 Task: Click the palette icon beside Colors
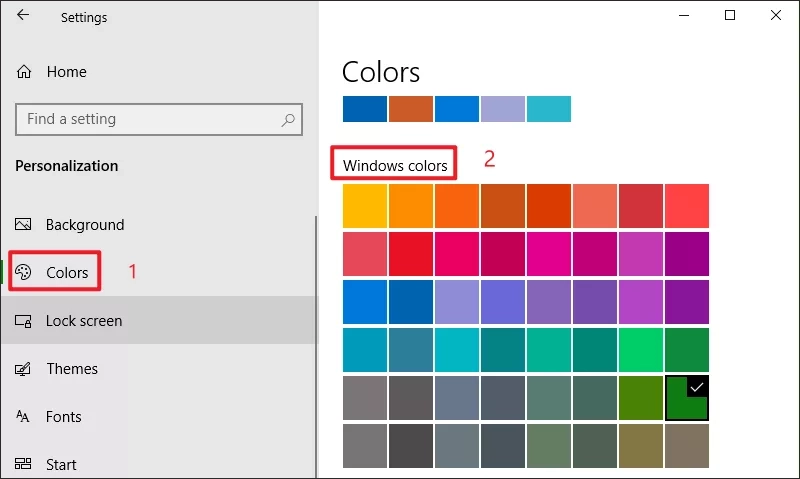pyautogui.click(x=23, y=272)
